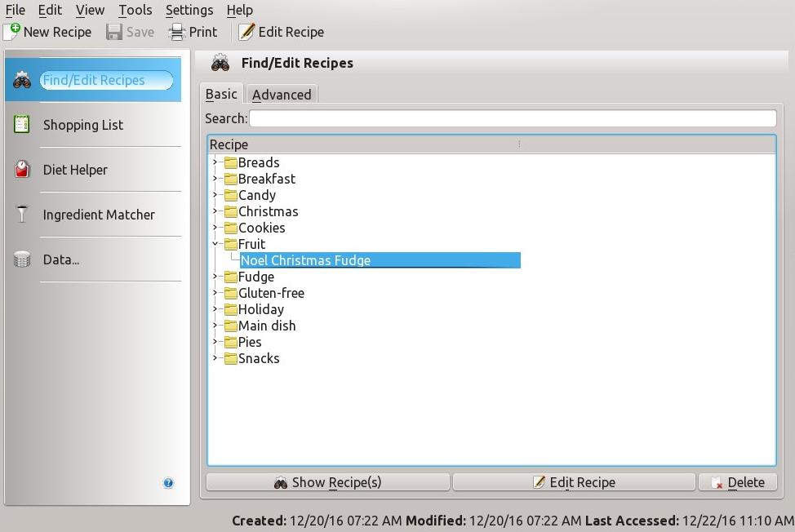Select the Gluten-free category label
This screenshot has width=795, height=532.
pos(271,293)
